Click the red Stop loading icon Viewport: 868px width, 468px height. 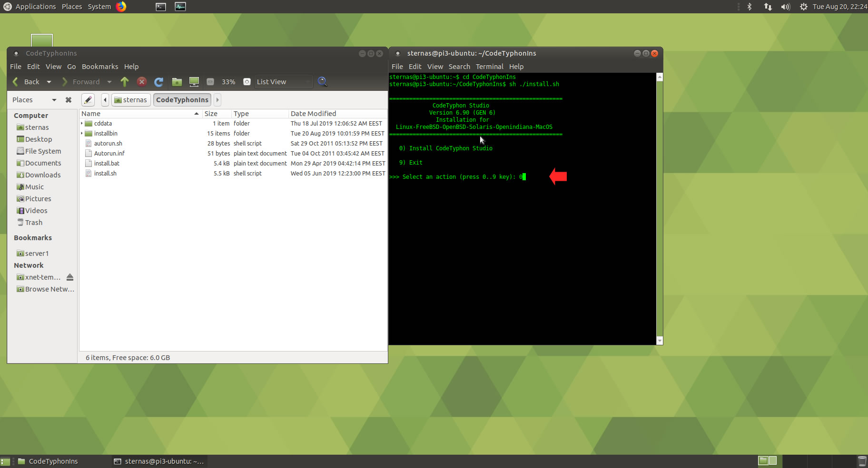[142, 82]
